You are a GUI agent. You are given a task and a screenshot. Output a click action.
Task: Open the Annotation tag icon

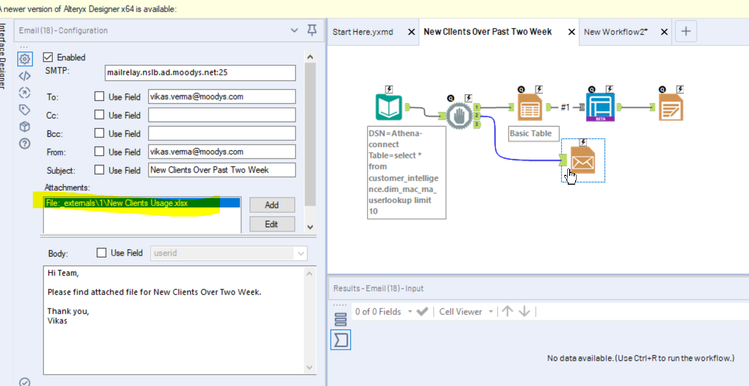(x=25, y=110)
